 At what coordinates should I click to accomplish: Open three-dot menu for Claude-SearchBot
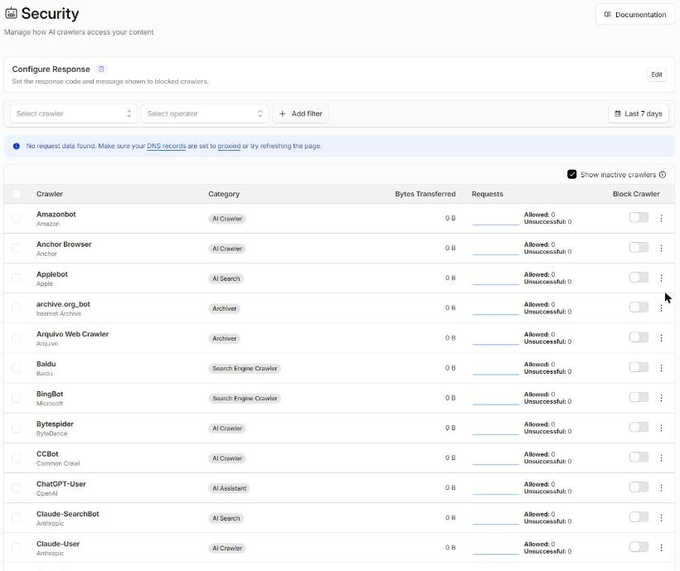661,517
